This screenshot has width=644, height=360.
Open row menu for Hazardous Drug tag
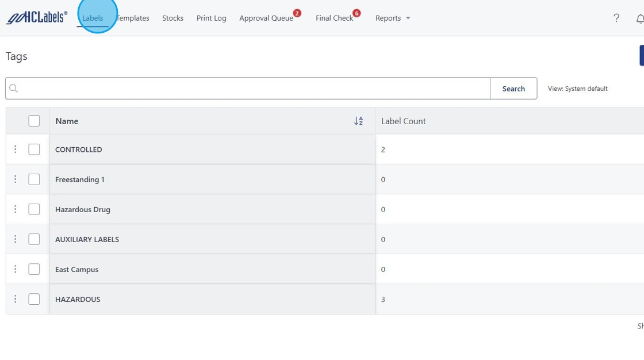pyautogui.click(x=16, y=209)
